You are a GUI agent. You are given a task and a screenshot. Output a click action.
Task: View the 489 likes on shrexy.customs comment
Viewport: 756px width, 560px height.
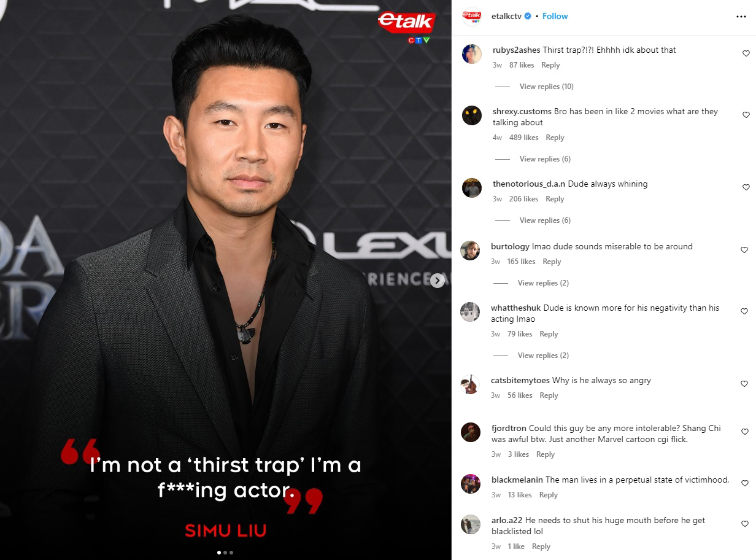pos(523,138)
